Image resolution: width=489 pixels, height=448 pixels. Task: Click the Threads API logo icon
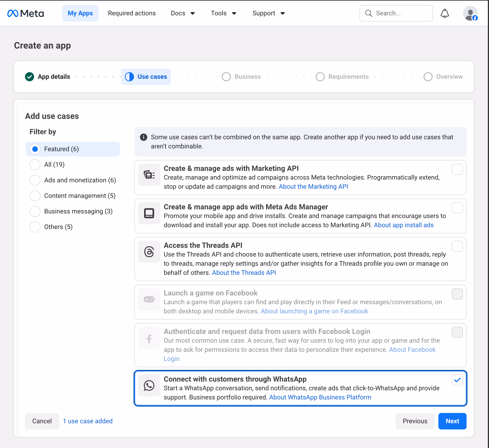[149, 251]
